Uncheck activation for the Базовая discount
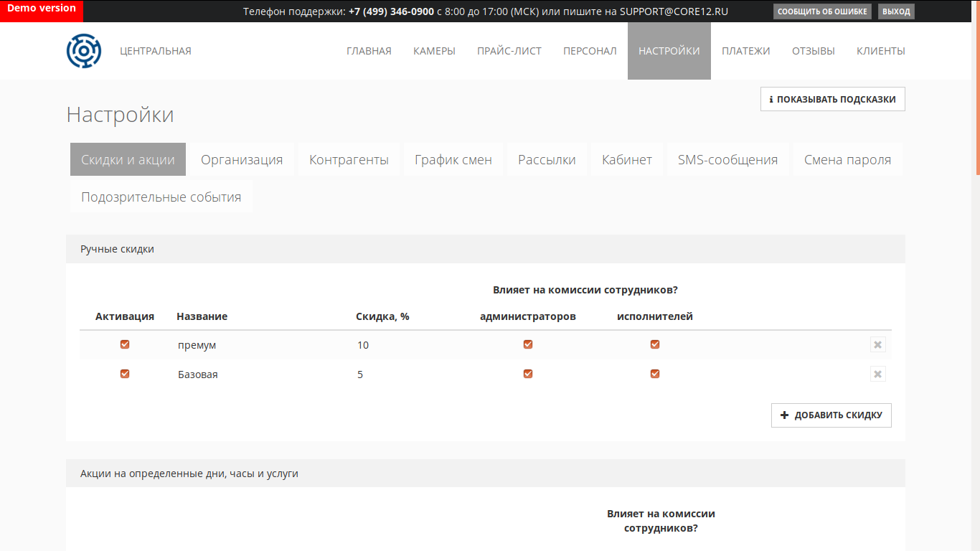This screenshot has width=980, height=551. point(125,374)
